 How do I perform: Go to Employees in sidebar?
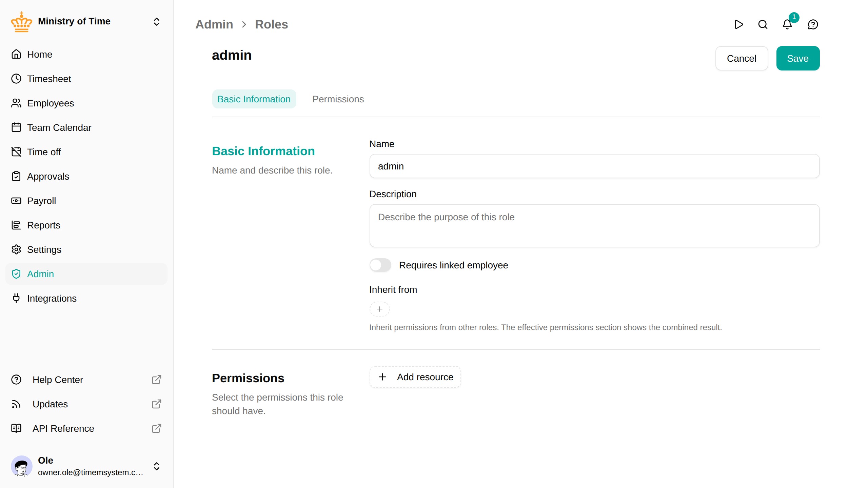(x=86, y=103)
